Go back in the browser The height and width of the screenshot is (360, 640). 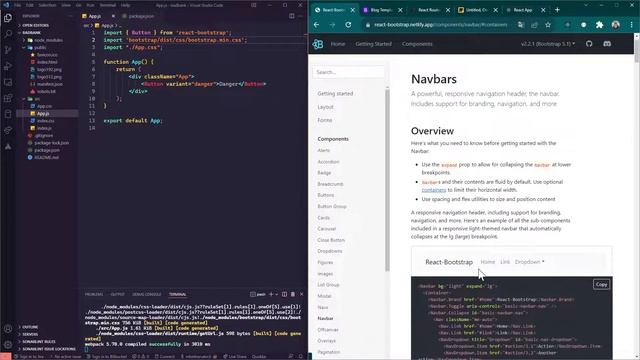coord(316,25)
